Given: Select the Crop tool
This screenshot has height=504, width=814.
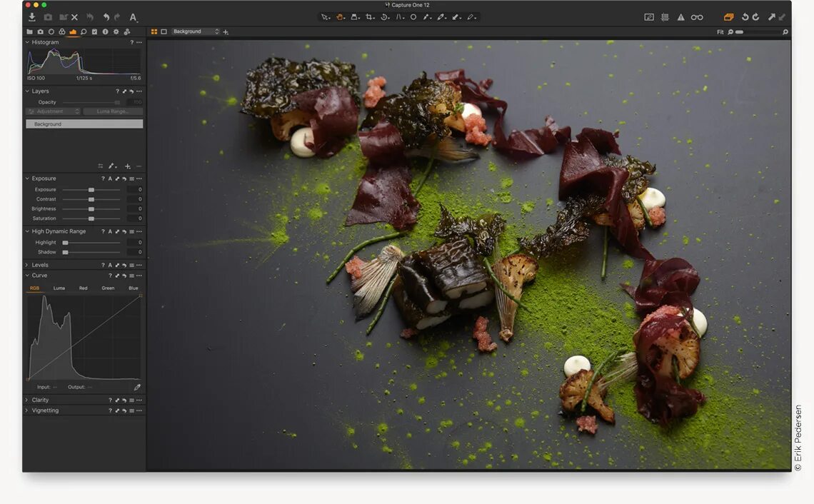Looking at the screenshot, I should click(370, 17).
